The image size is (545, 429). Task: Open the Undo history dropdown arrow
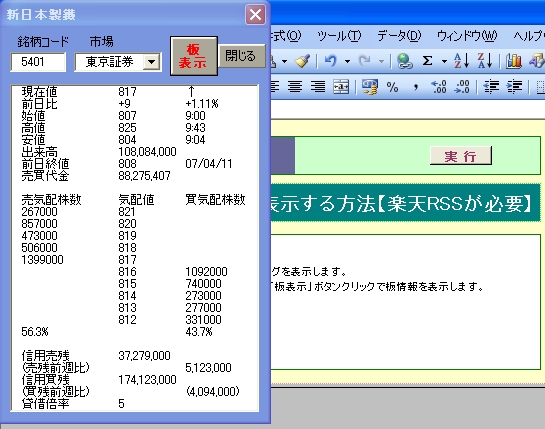pos(347,62)
